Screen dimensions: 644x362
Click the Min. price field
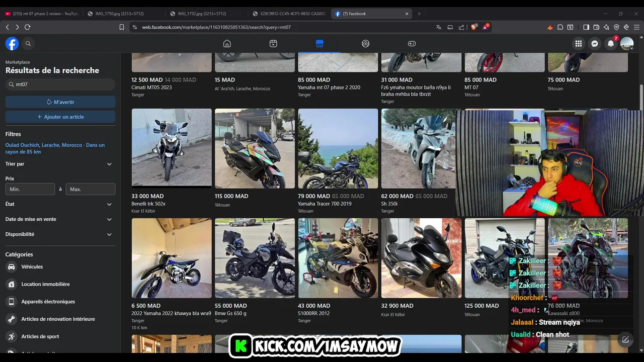(x=30, y=189)
